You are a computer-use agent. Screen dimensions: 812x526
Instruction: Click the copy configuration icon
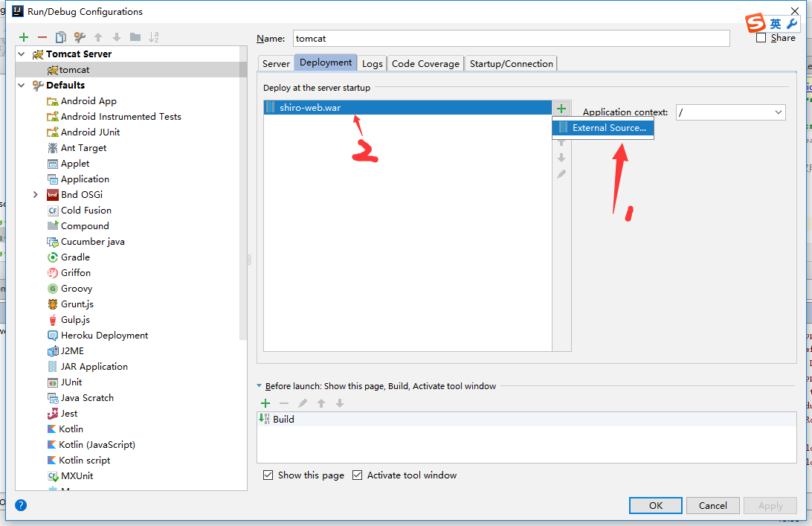[x=61, y=37]
